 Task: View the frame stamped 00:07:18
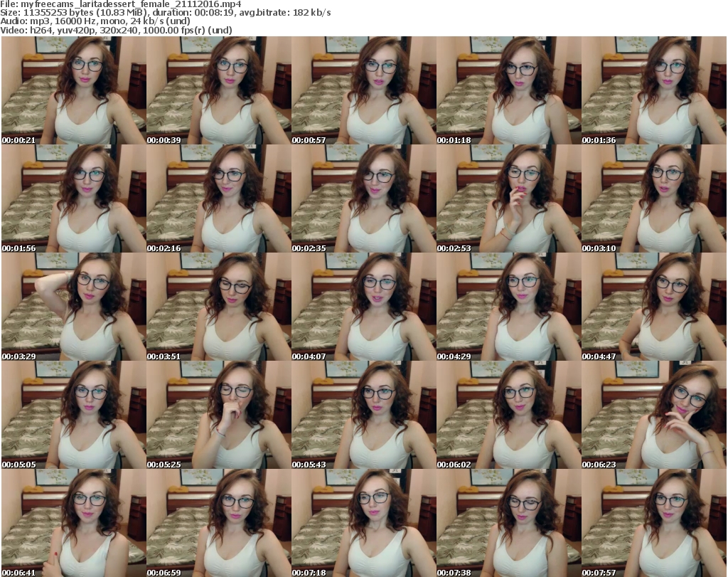pyautogui.click(x=363, y=523)
